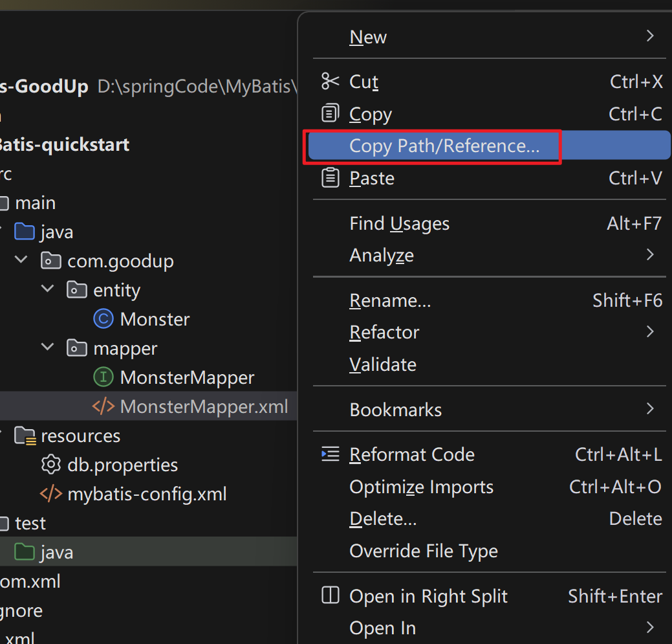Click Optimize Imports option

pos(421,487)
